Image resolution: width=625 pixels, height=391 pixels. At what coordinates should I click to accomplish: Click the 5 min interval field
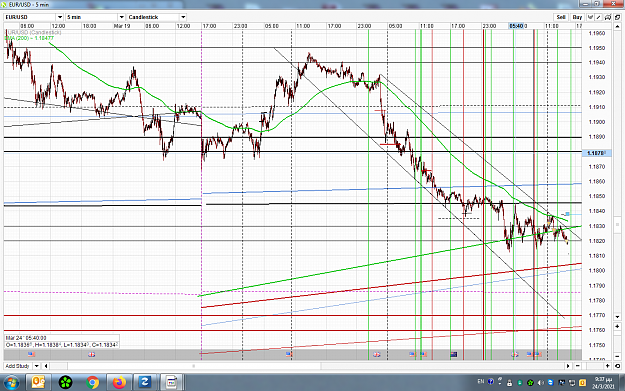(92, 17)
